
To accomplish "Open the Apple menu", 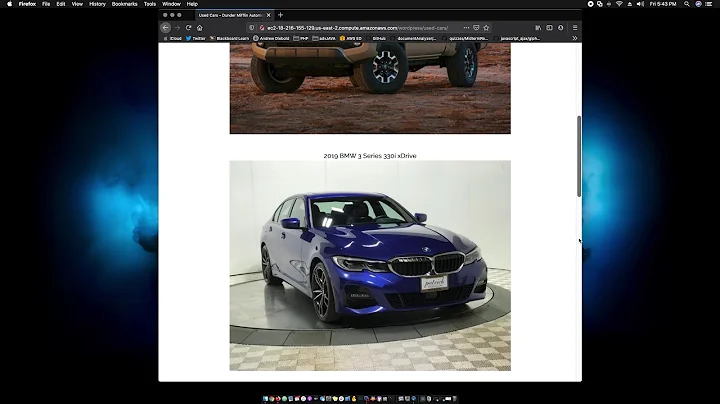I will pos(9,4).
